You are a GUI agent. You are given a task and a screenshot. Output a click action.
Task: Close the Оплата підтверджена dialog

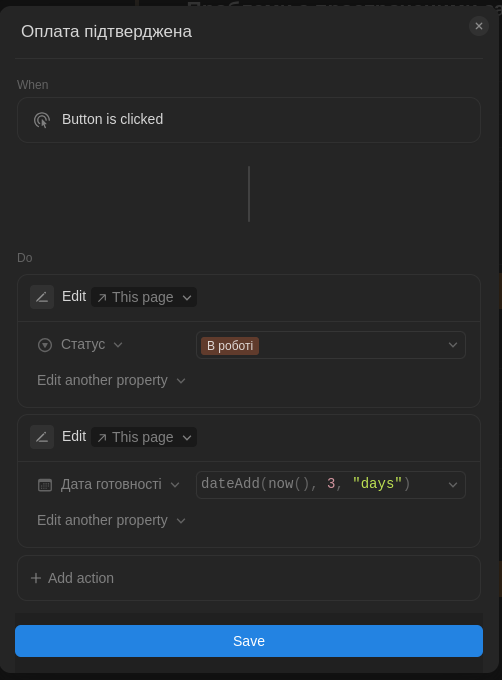pyautogui.click(x=479, y=26)
